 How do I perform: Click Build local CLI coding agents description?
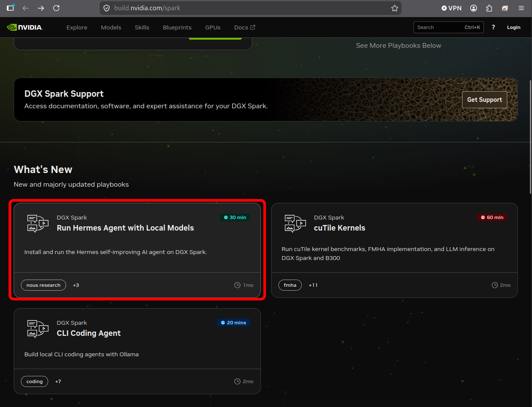point(81,355)
